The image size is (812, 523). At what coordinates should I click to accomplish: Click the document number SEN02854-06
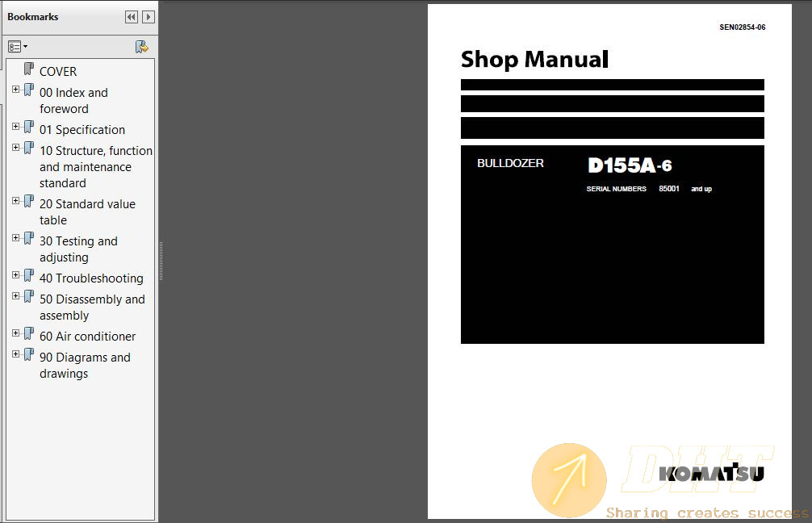(742, 27)
